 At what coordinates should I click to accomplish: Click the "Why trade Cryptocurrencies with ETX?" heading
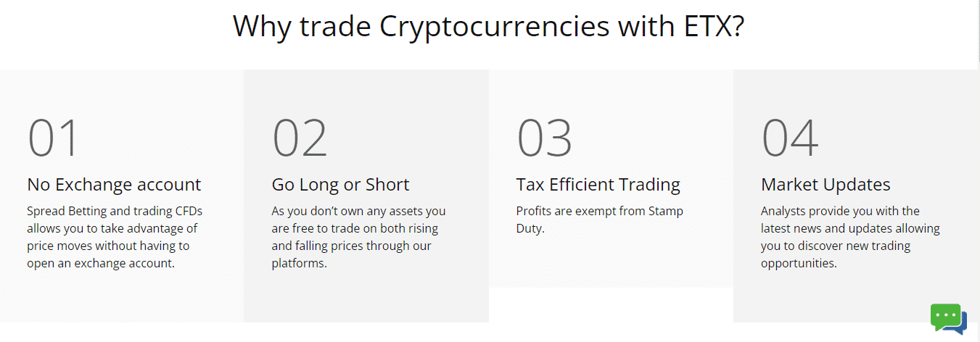pos(490,27)
